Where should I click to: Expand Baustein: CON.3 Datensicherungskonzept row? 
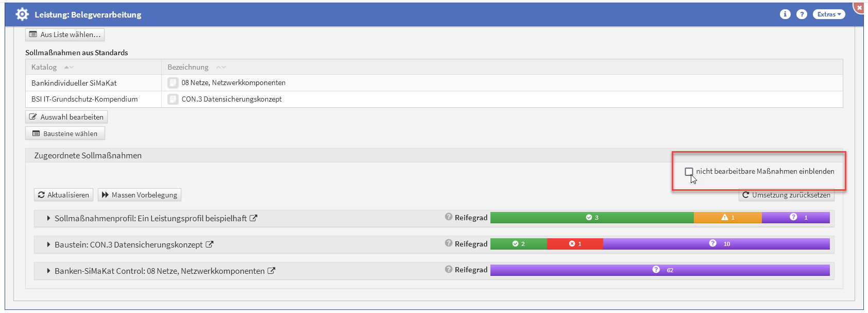coord(48,245)
